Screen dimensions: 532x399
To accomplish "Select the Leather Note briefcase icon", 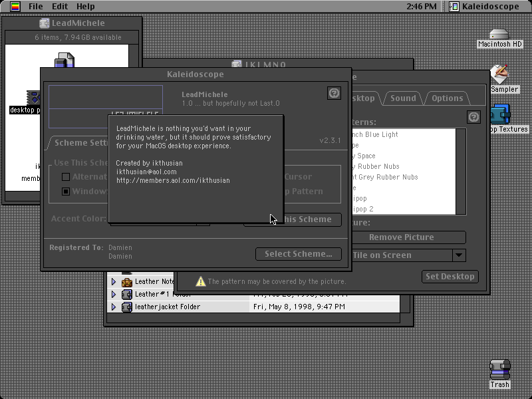I will pos(127,281).
